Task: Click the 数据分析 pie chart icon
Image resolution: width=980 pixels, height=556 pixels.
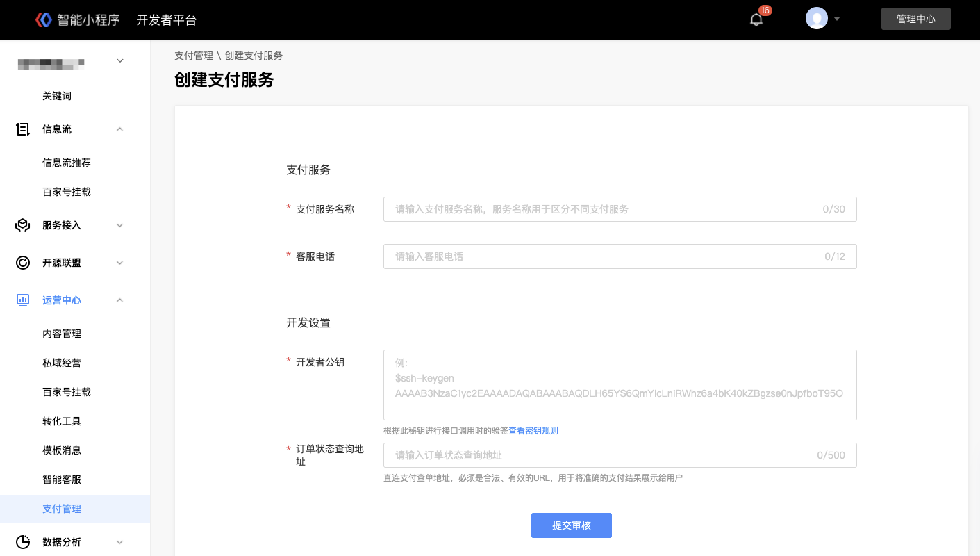Action: (x=23, y=542)
